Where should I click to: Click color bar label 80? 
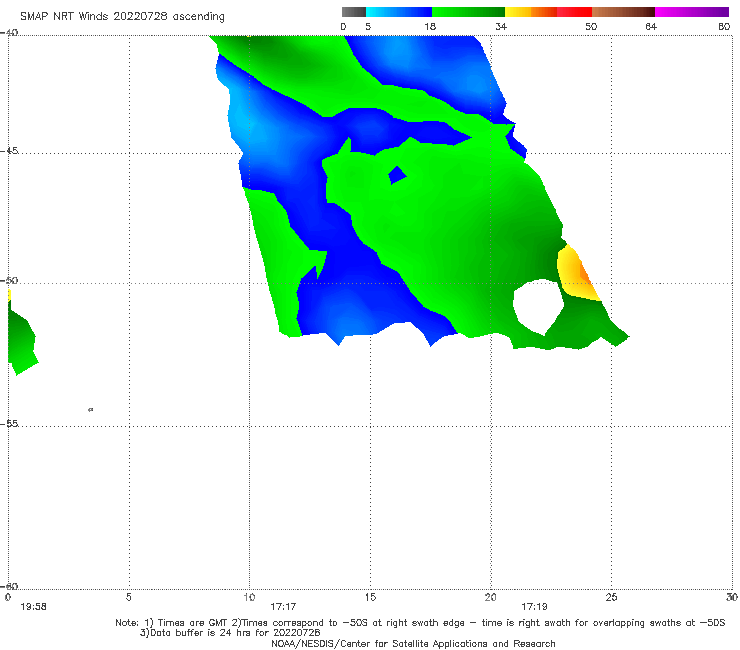pos(724,26)
